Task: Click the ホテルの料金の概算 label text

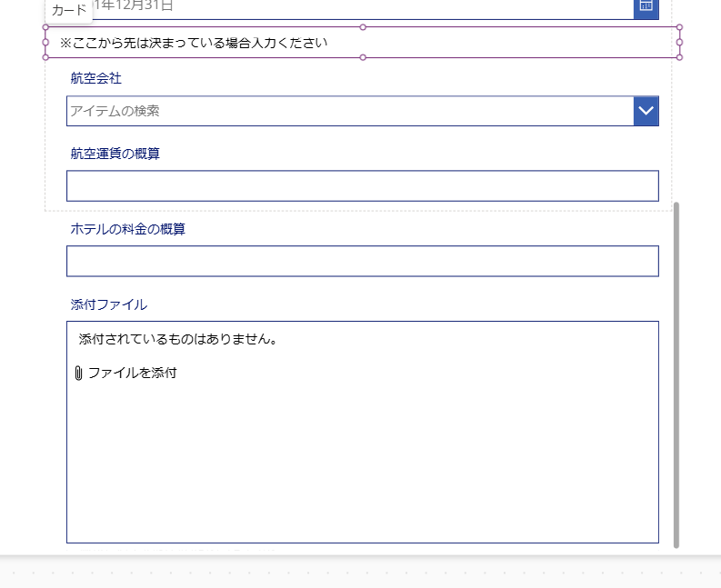Action: tap(127, 229)
